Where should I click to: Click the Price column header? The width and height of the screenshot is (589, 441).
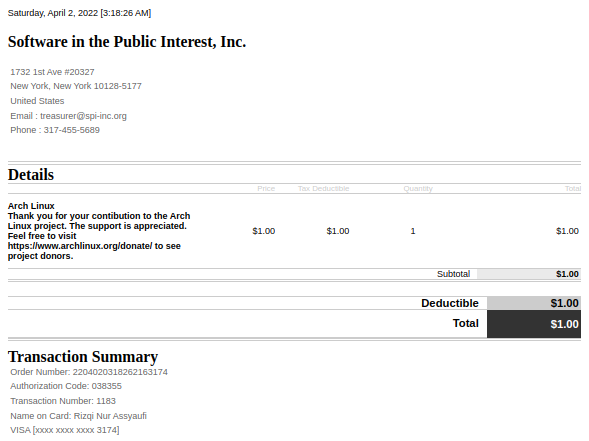(x=266, y=189)
